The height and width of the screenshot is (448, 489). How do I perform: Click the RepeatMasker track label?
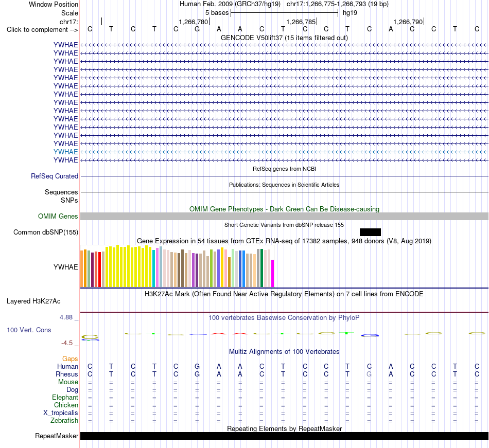pyautogui.click(x=57, y=436)
